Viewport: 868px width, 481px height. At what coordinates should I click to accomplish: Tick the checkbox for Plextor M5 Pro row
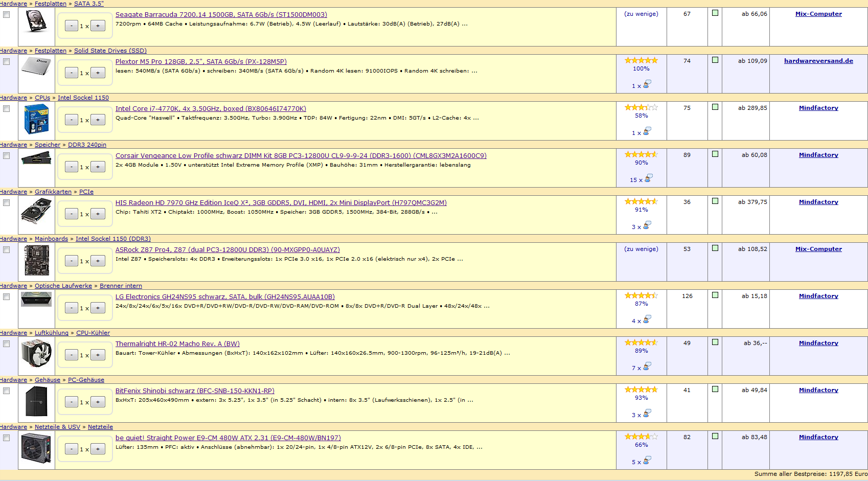[7, 62]
